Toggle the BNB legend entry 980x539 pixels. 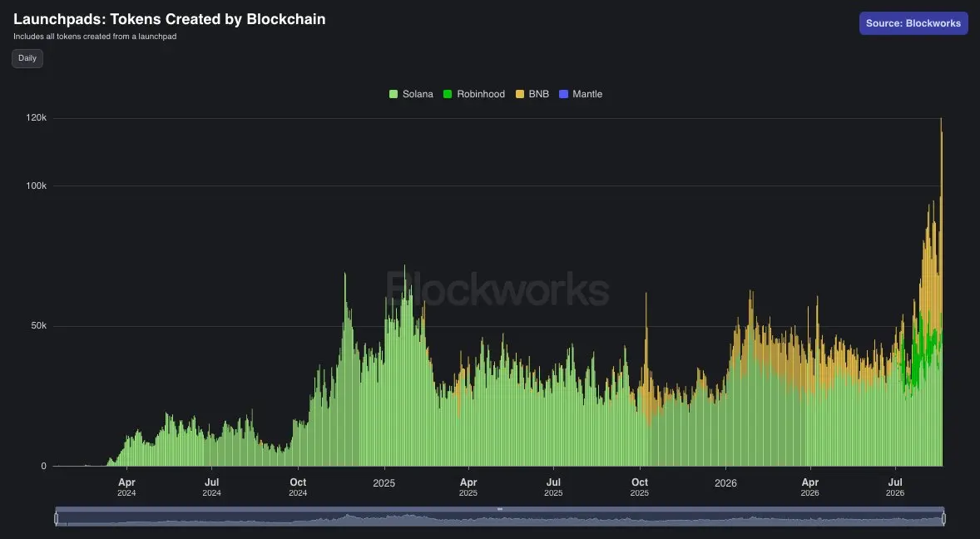point(532,94)
